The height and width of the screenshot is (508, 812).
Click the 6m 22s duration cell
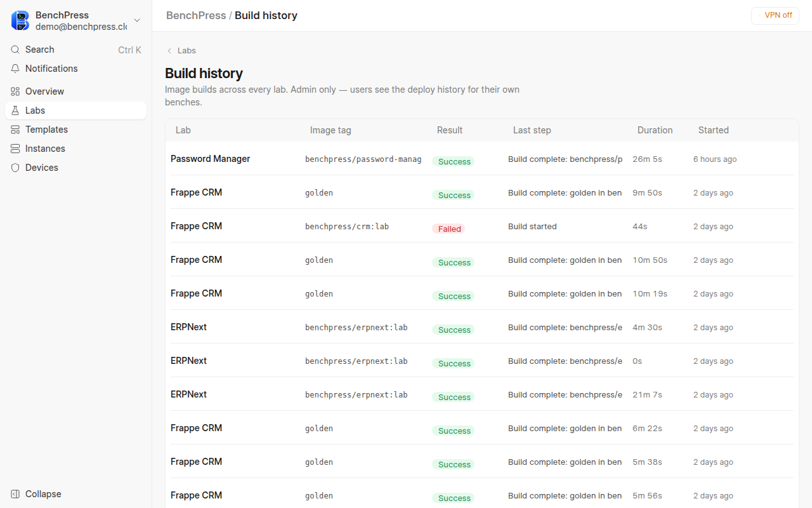pos(647,429)
